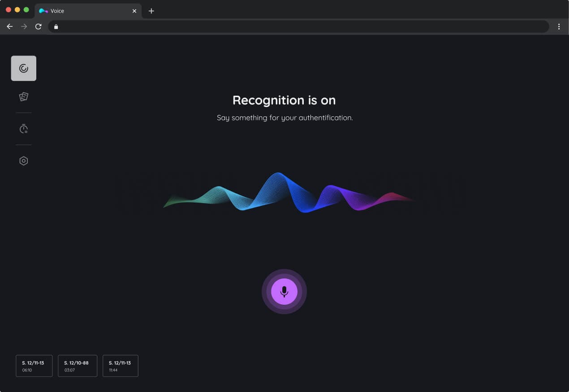This screenshot has width=569, height=392.
Task: Open session S. 12/11-13 with time 11:44
Action: pos(121,366)
